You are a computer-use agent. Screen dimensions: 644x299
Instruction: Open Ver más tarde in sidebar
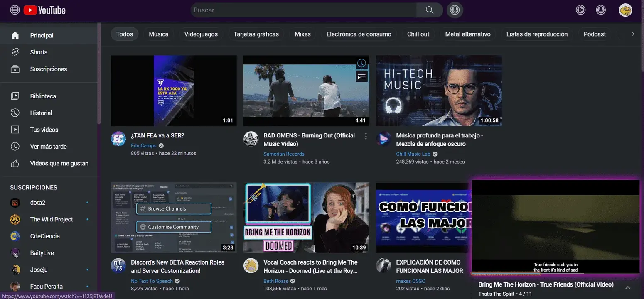tap(49, 147)
